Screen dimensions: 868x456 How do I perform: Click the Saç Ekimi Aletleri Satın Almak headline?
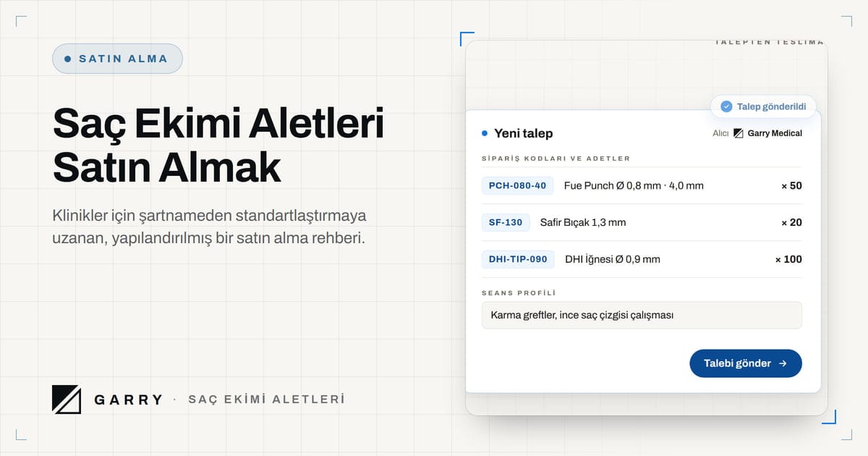click(218, 145)
